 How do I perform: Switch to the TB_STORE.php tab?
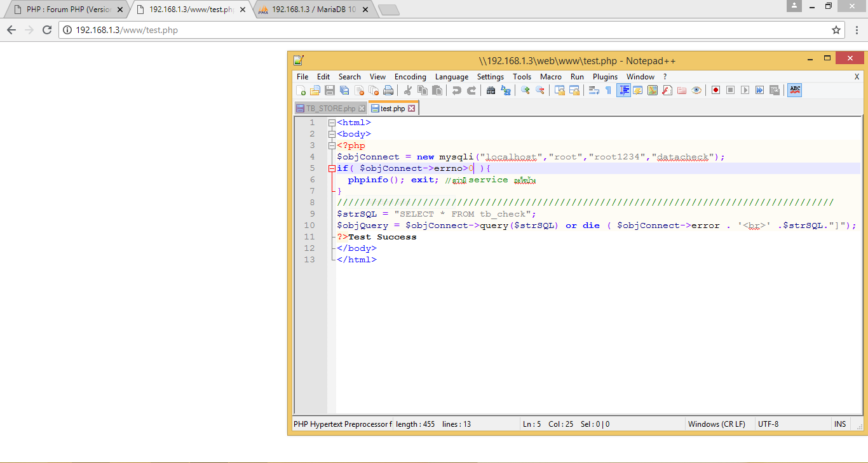click(x=330, y=109)
